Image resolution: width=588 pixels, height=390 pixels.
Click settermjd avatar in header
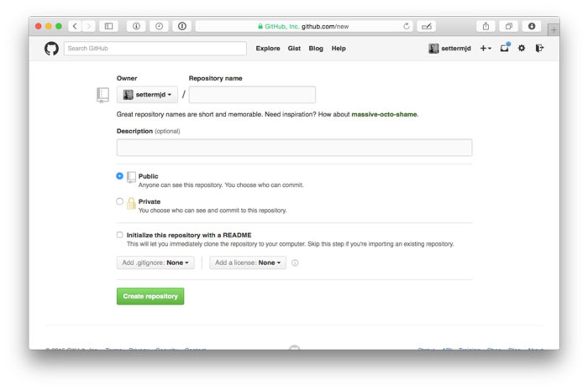434,48
